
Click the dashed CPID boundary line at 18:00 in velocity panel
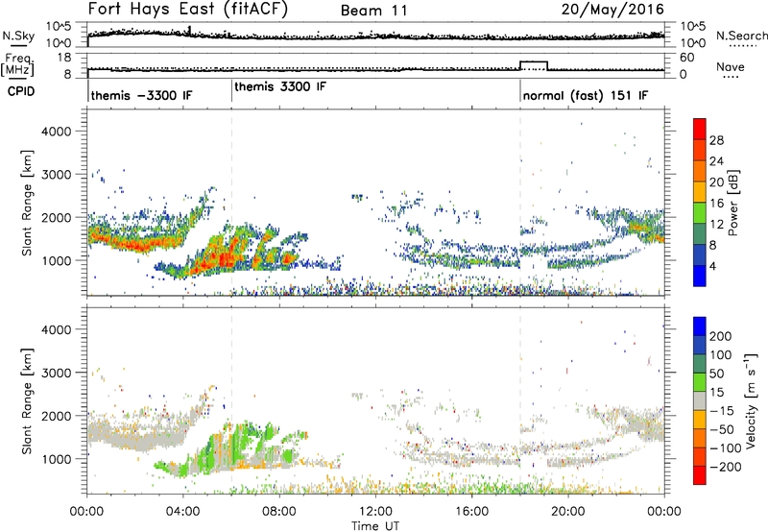[520, 400]
